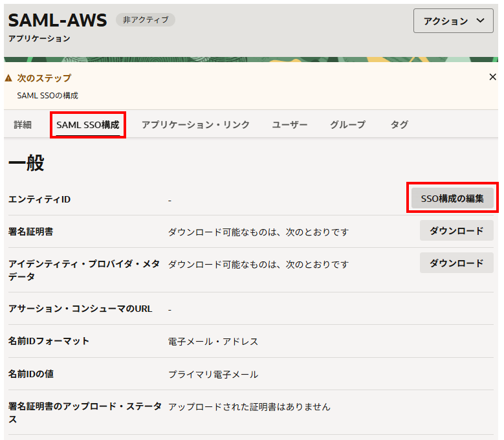The height and width of the screenshot is (440, 504).
Task: Click the warning triangle icon beside 次のステップ
Action: tap(8, 78)
